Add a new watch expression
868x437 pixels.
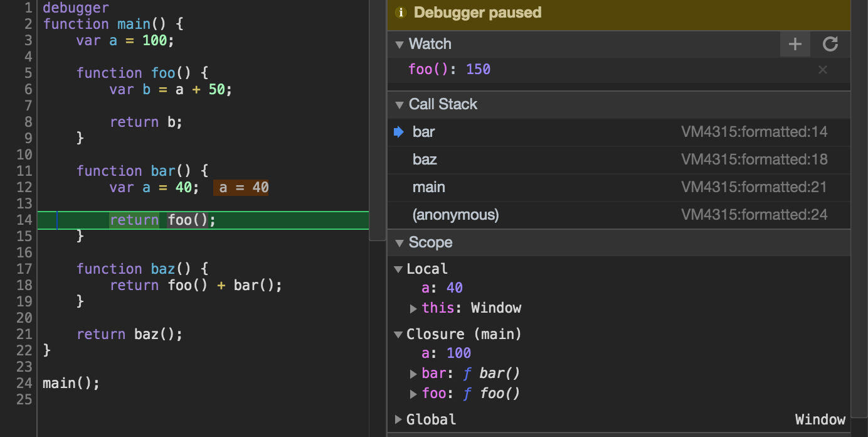coord(795,44)
